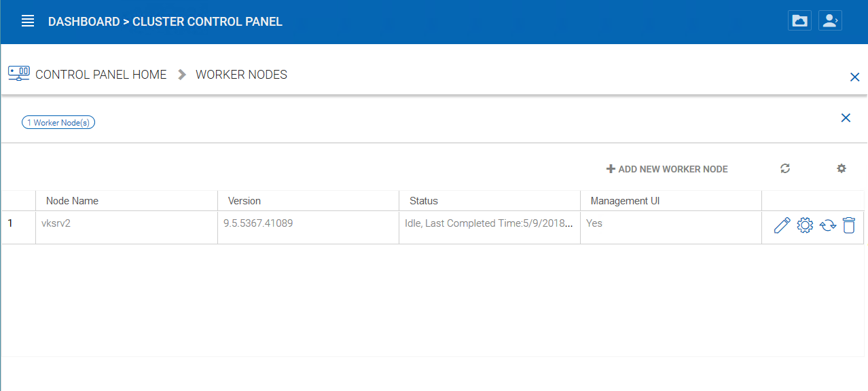Open table settings gear above grid
Screen dimensions: 868x391
[x=842, y=168]
